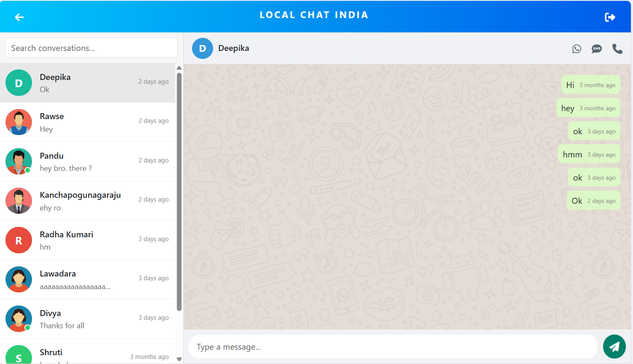Viewport: 633px width, 364px height.
Task: Click Lawadara's profile avatar
Action: (x=19, y=279)
